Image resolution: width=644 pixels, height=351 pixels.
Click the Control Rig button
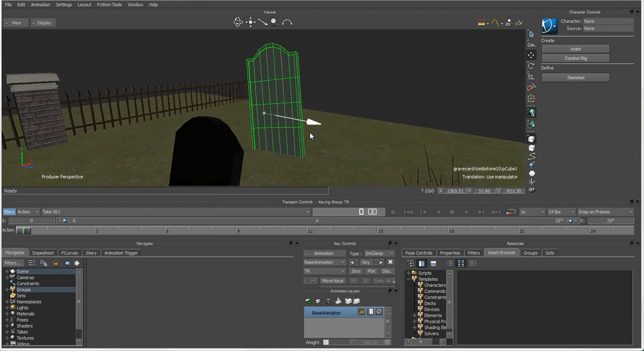[575, 58]
